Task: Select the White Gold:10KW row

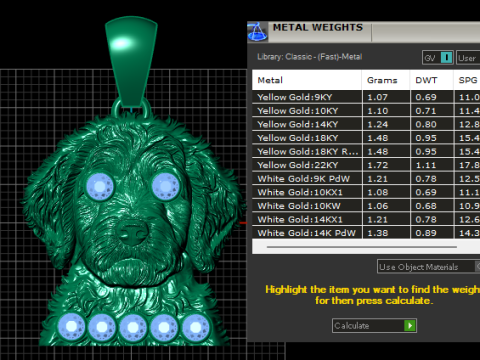Action: [x=366, y=206]
